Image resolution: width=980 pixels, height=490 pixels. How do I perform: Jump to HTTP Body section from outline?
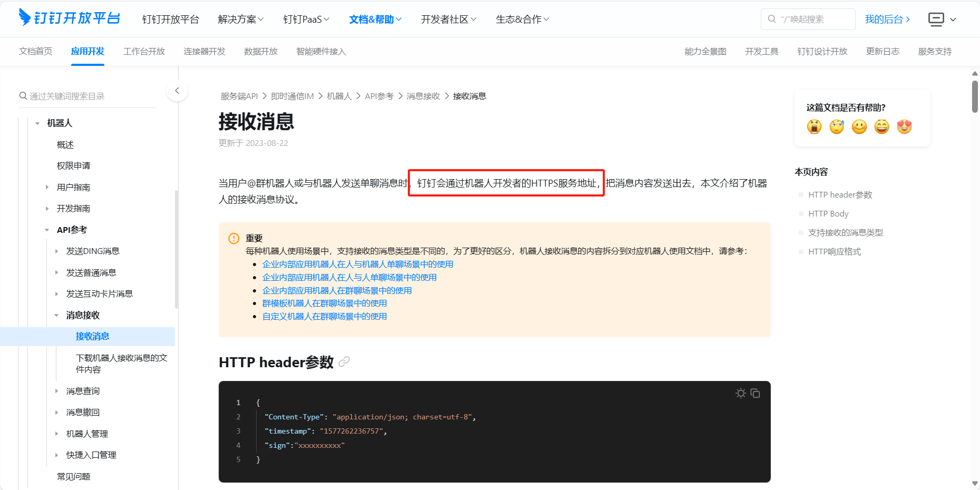pos(828,214)
